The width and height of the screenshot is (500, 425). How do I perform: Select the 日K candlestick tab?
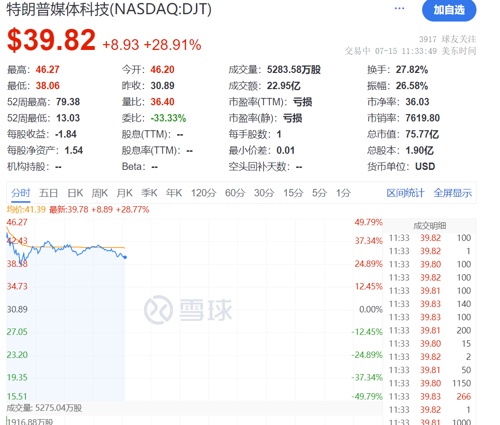click(75, 193)
